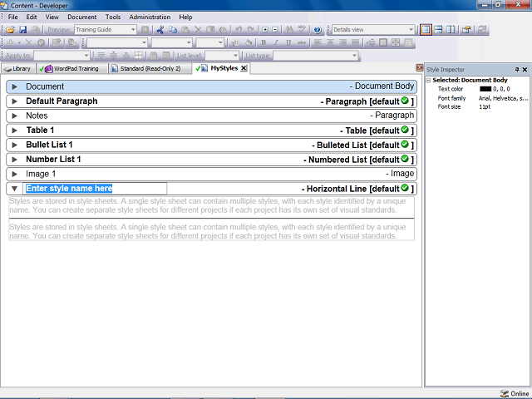Image resolution: width=532 pixels, height=399 pixels.
Task: Collapse the Selected: Document Body tree node
Action: tap(429, 81)
